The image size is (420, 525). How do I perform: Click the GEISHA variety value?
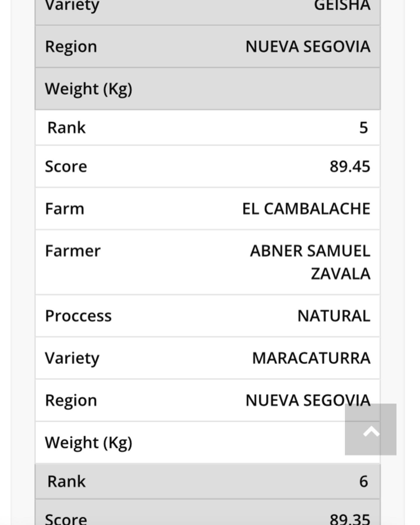point(342,5)
